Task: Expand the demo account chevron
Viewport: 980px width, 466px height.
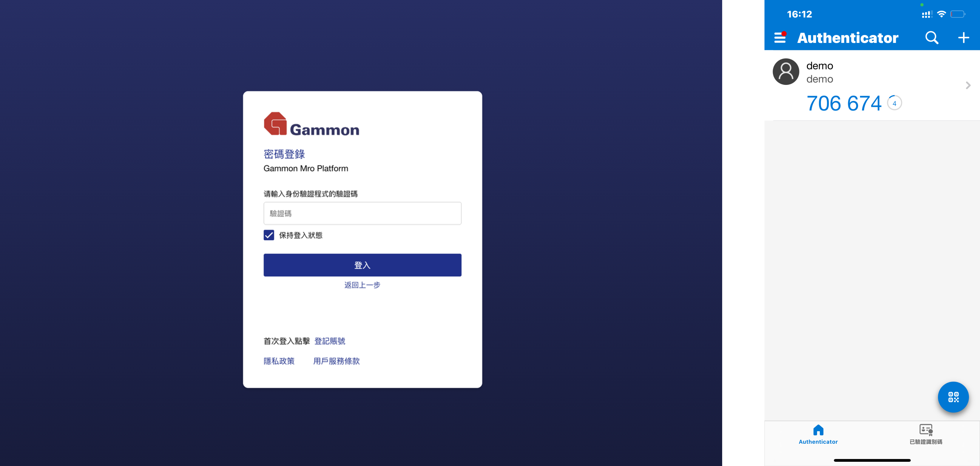Action: click(968, 85)
